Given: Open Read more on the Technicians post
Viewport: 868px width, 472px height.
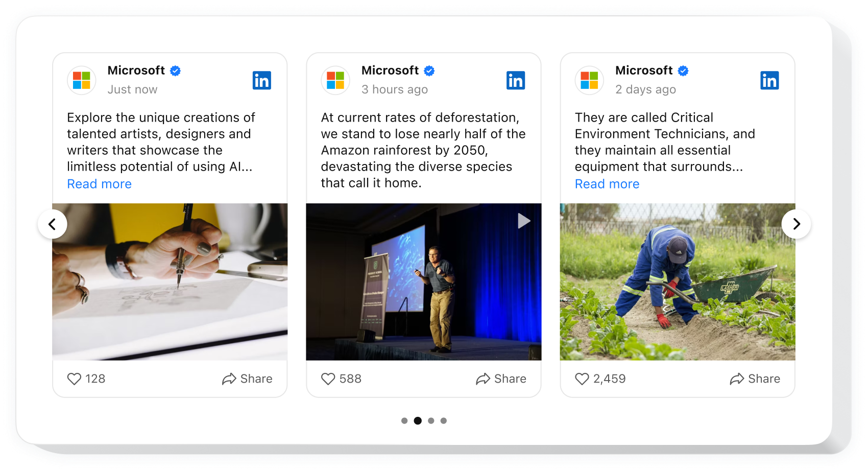Looking at the screenshot, I should click(607, 184).
